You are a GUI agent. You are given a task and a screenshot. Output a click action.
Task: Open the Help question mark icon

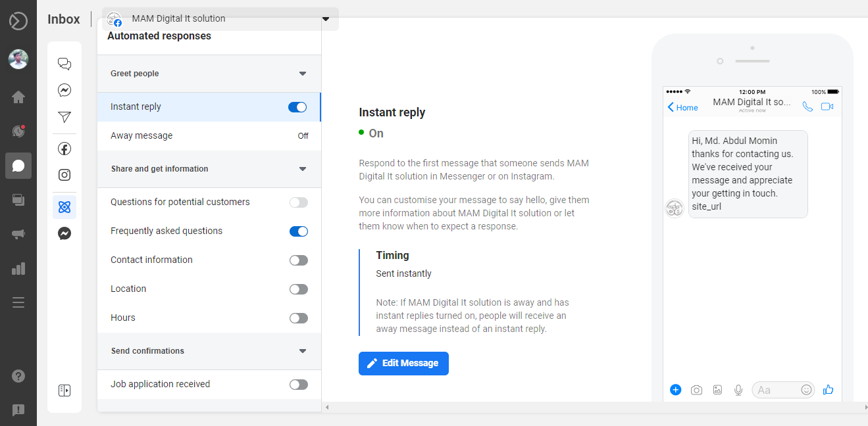tap(18, 376)
